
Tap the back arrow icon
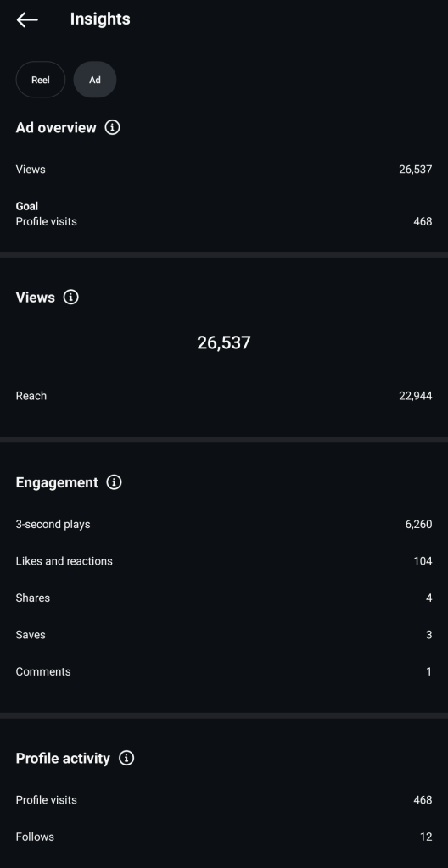26,20
